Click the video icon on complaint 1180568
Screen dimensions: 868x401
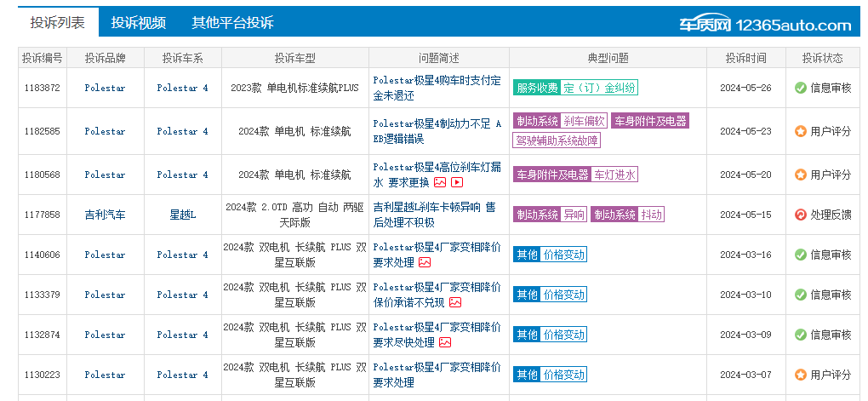point(457,182)
